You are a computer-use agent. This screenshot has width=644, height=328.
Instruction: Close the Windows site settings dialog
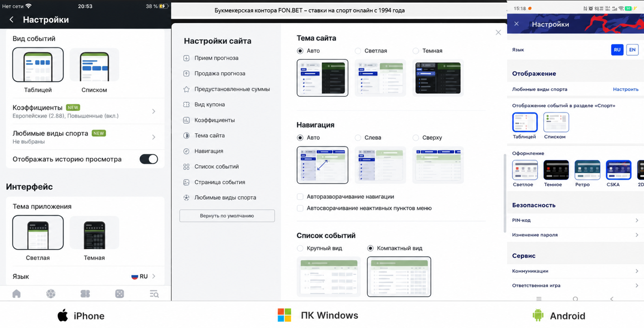[498, 32]
